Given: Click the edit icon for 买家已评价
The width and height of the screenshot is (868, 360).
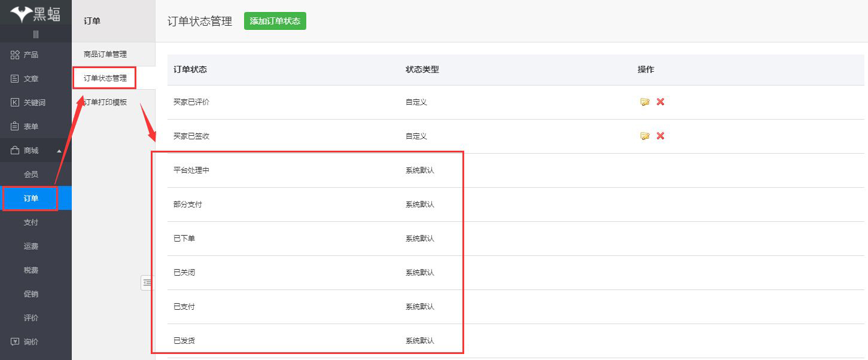Looking at the screenshot, I should [x=645, y=102].
